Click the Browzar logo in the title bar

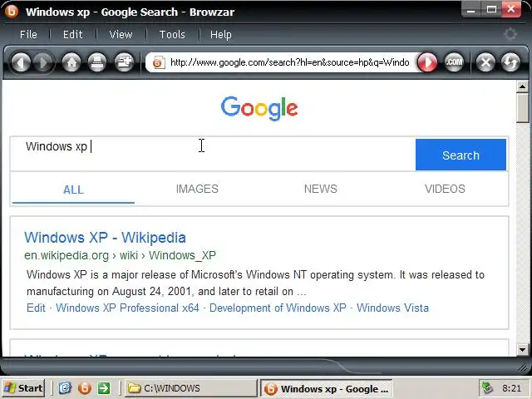12,12
